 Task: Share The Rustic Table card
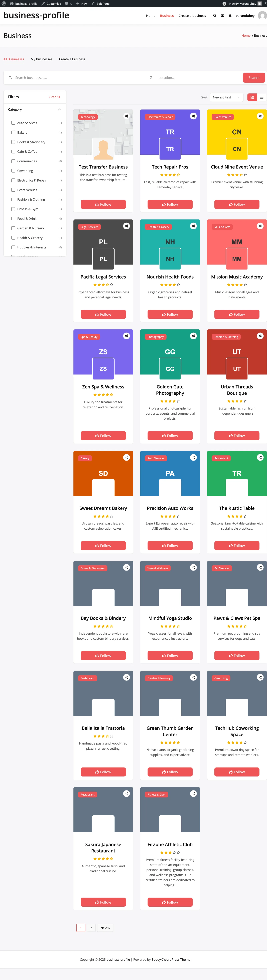(260, 457)
